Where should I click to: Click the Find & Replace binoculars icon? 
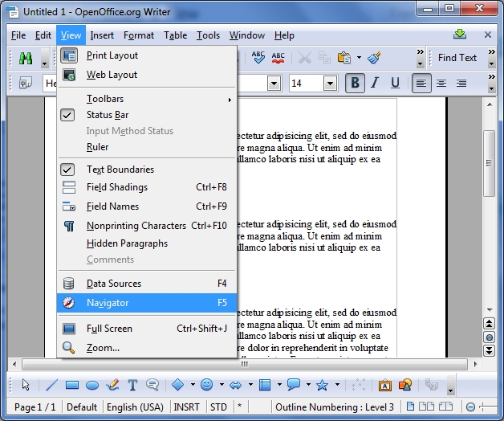pyautogui.click(x=26, y=59)
